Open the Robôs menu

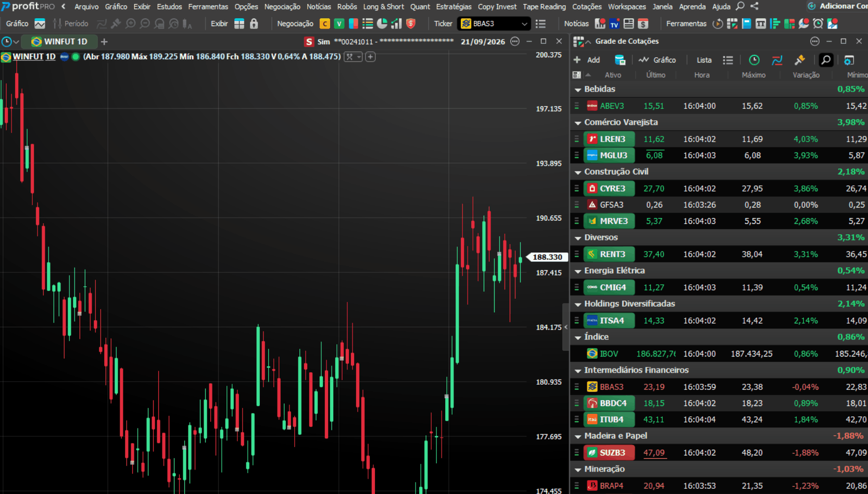point(347,7)
